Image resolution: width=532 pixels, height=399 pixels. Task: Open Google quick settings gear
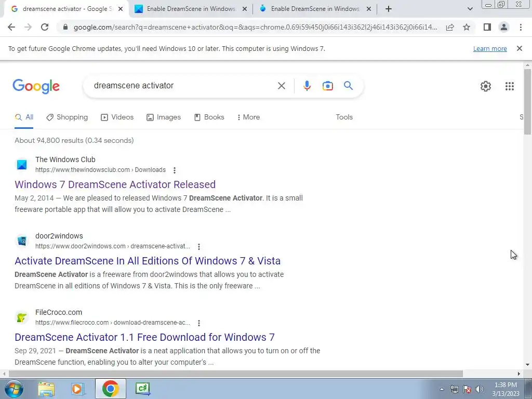pos(486,86)
